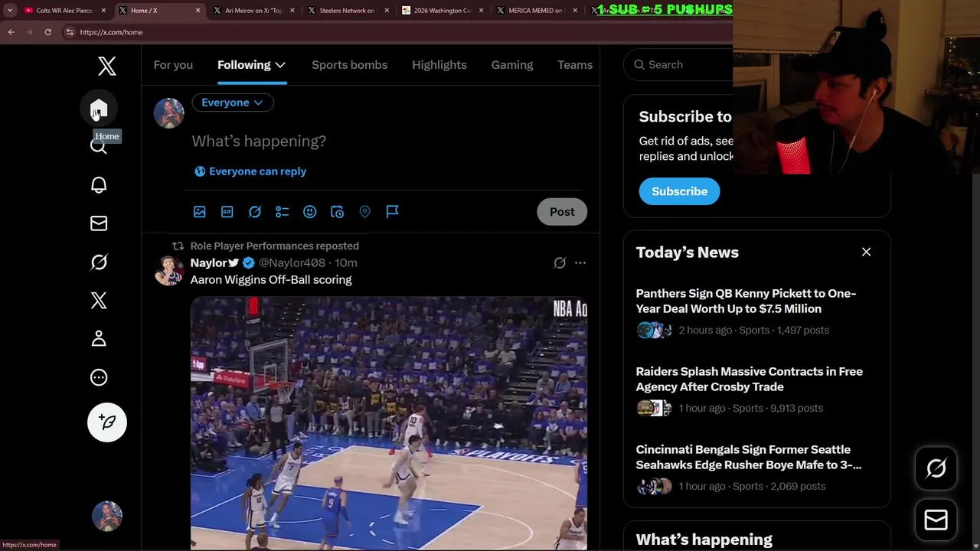
Task: Add media image icon to post
Action: (x=200, y=212)
